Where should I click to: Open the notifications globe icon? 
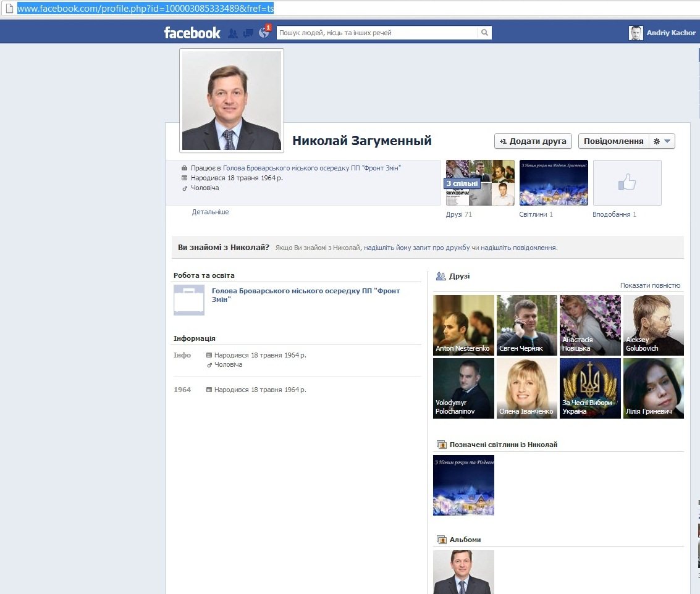264,33
